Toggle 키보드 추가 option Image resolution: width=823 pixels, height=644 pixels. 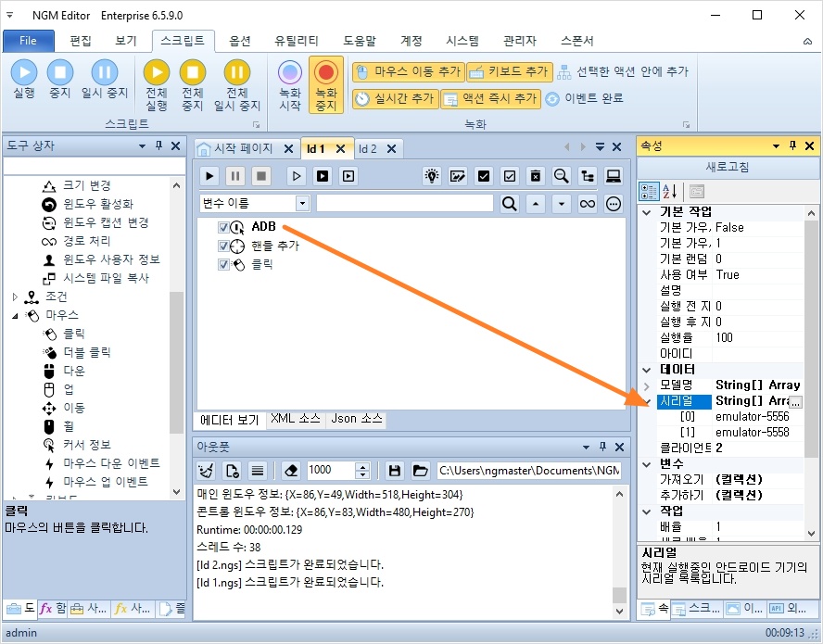[510, 72]
